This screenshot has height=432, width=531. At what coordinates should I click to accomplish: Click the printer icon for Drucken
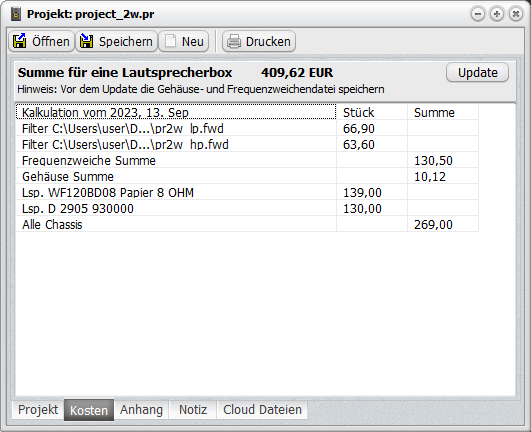click(234, 42)
